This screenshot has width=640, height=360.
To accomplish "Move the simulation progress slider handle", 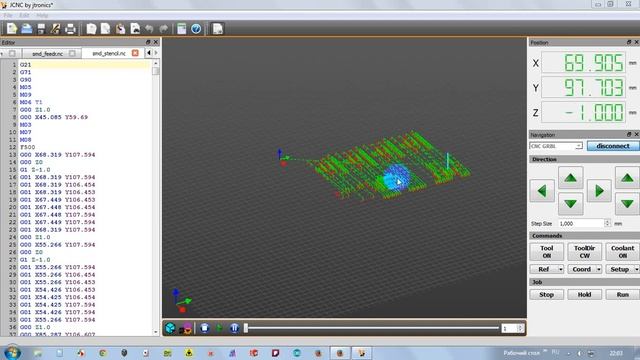I will (246, 328).
